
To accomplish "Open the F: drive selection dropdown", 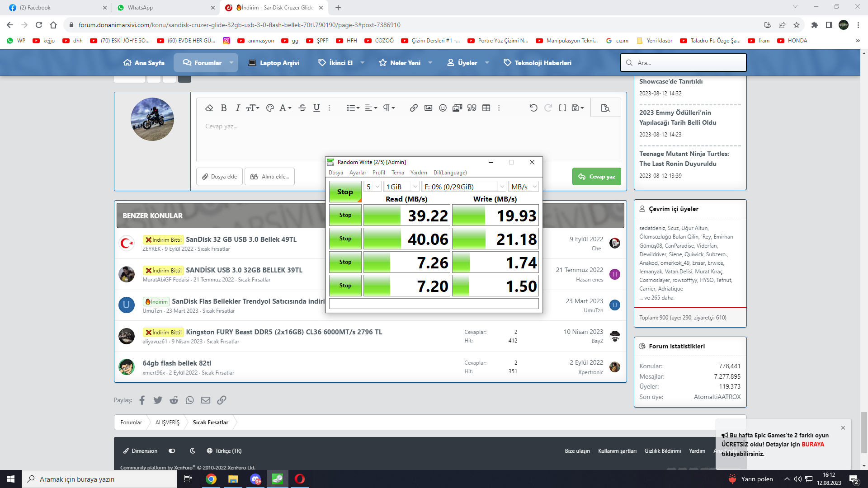I will point(463,187).
